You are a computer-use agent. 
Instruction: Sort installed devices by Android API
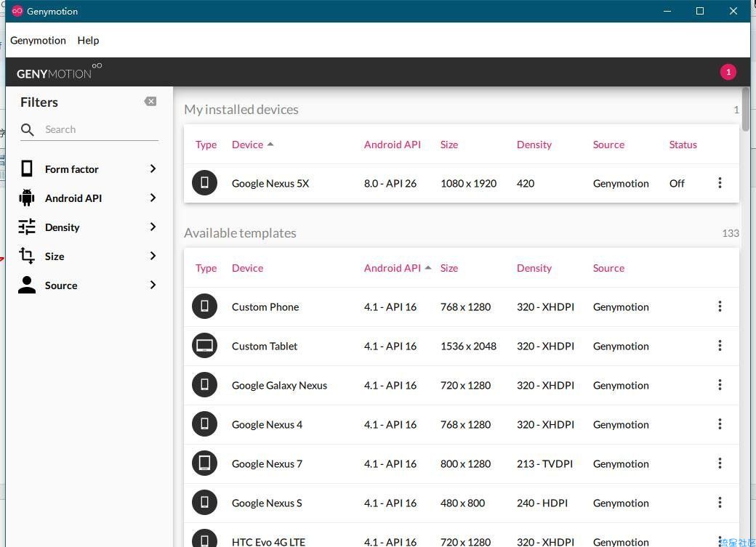coord(393,145)
